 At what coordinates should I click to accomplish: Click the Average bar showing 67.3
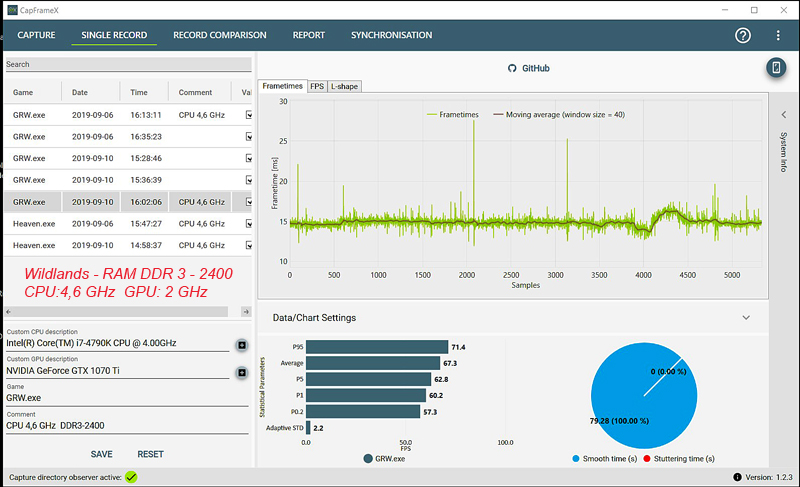coord(373,363)
